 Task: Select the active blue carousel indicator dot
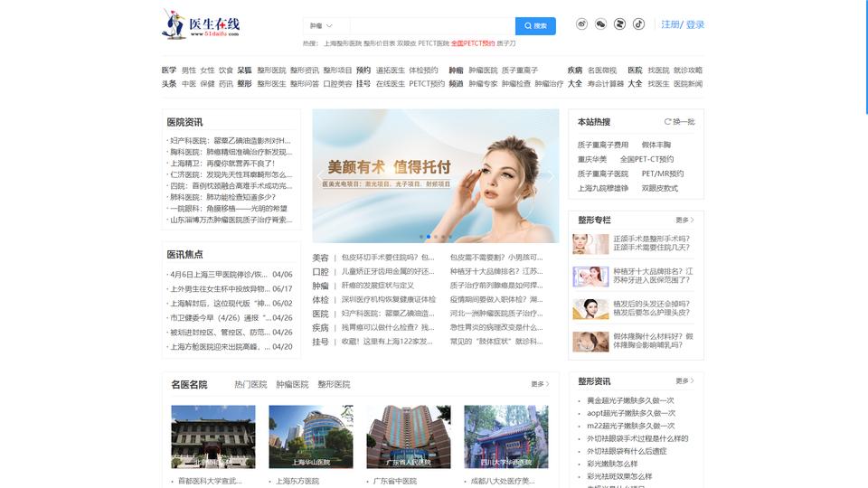click(x=429, y=237)
